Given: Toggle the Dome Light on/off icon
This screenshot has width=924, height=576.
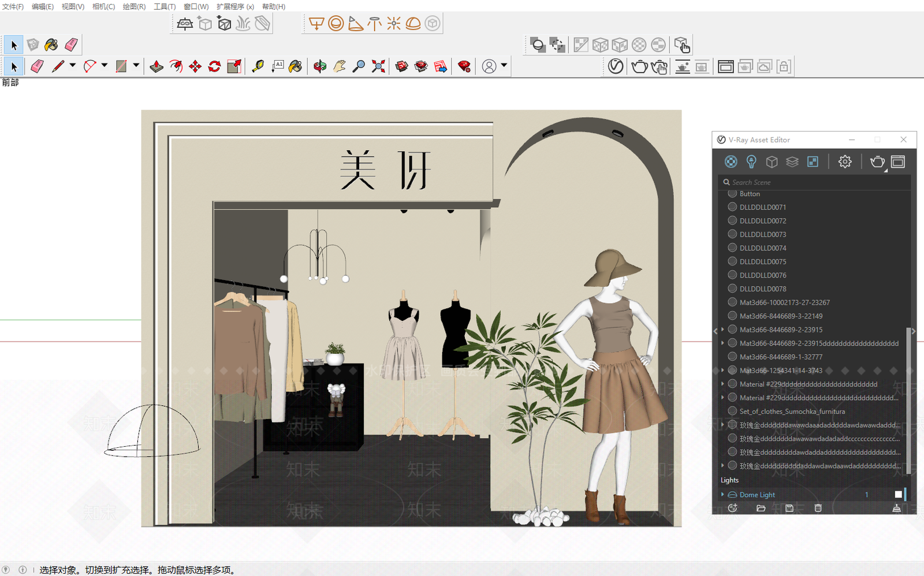Looking at the screenshot, I should pos(732,495).
